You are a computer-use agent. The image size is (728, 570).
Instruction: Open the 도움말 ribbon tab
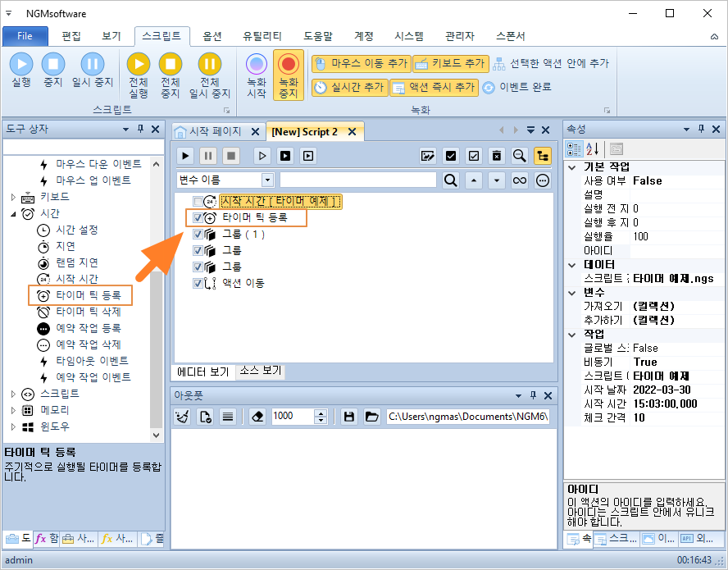pyautogui.click(x=318, y=36)
